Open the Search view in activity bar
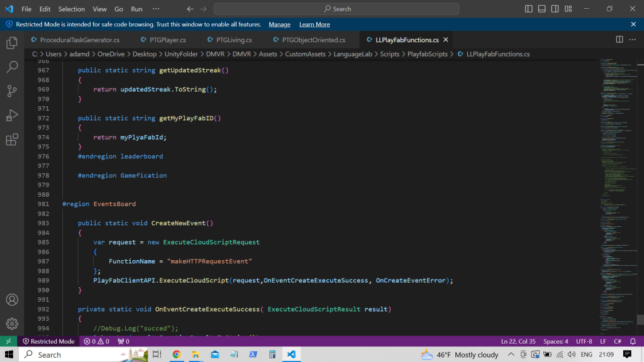 [12, 67]
